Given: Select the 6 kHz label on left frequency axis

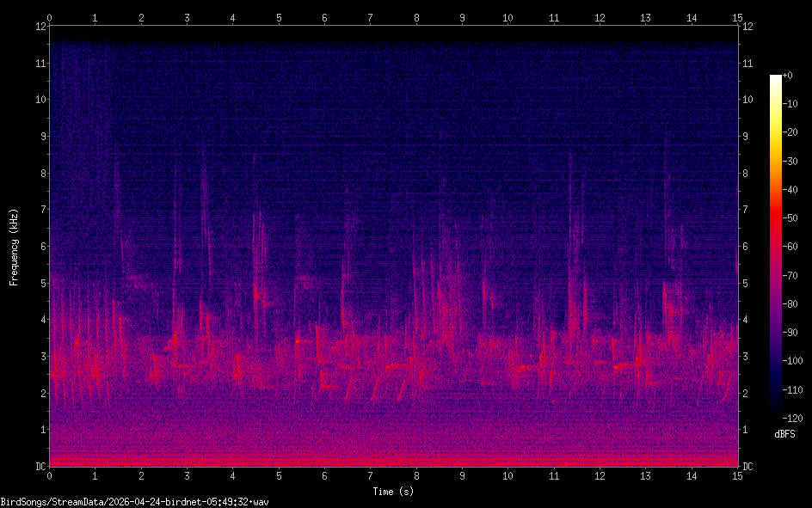Looking at the screenshot, I should click(x=41, y=247).
